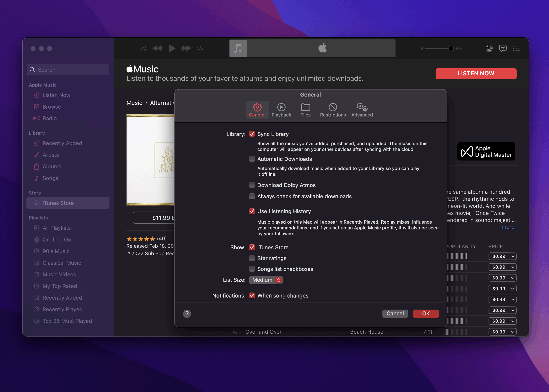Uncheck Use Listening History
The height and width of the screenshot is (392, 549).
(x=252, y=211)
